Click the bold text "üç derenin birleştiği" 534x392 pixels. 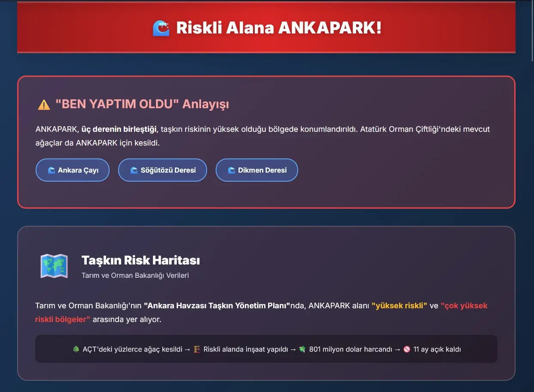point(120,129)
